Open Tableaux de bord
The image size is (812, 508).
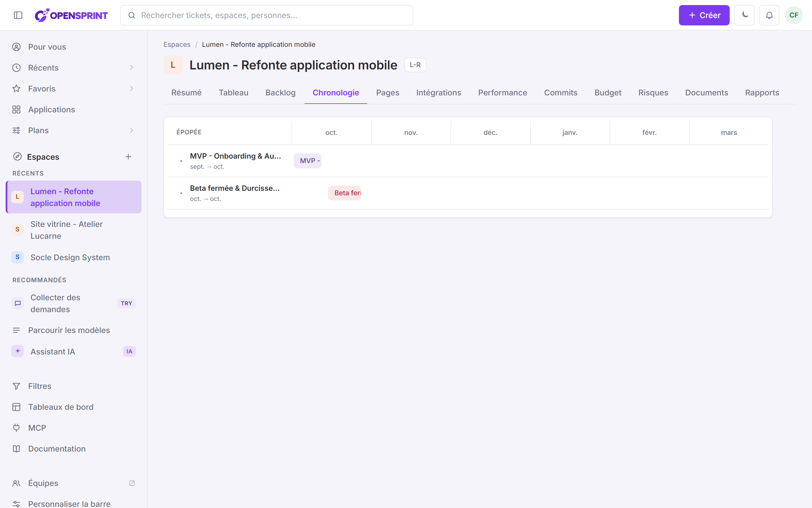[74, 407]
